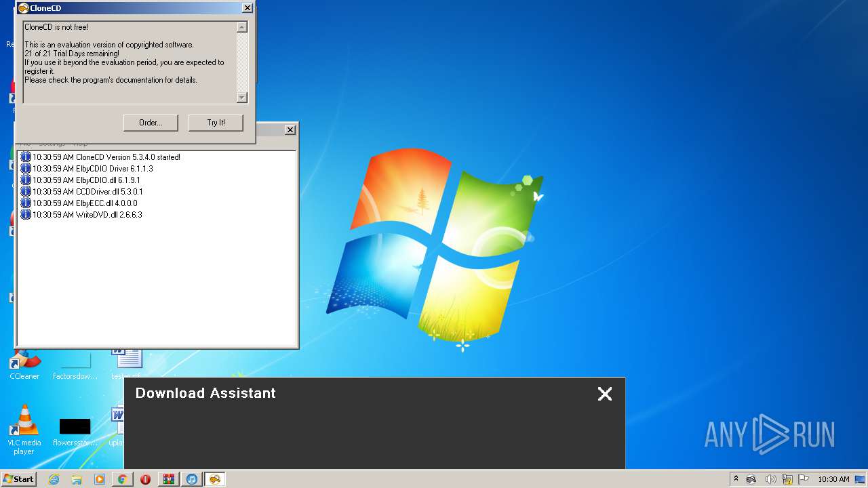Click the Download Assistant heading
Screen dimensions: 868x488
[x=205, y=393]
